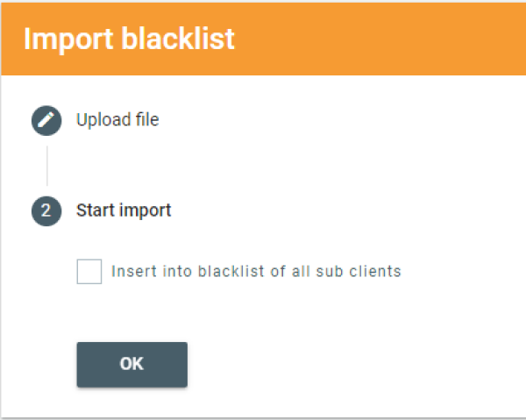
Task: Click the Import blacklist dialog title
Action: pos(129,39)
